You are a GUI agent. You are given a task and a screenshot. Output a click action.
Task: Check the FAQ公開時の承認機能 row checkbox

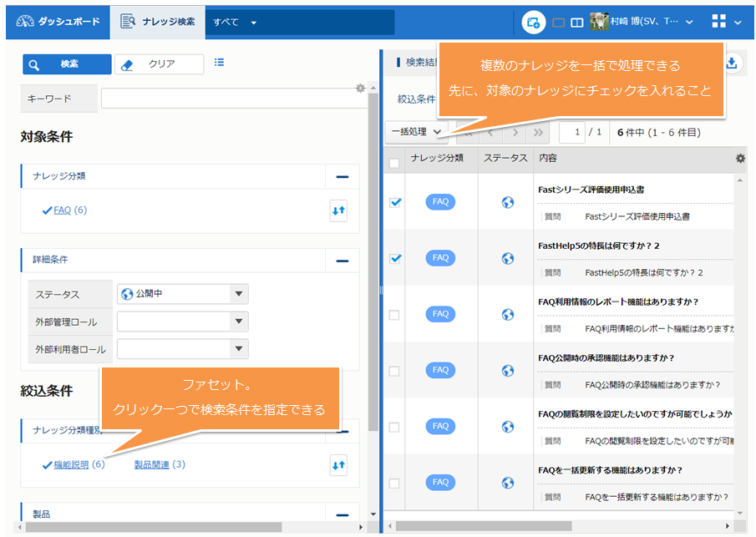tap(394, 371)
